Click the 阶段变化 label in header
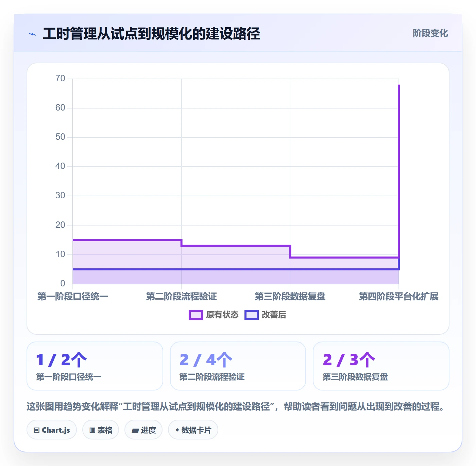The height and width of the screenshot is (466, 476). pos(430,33)
